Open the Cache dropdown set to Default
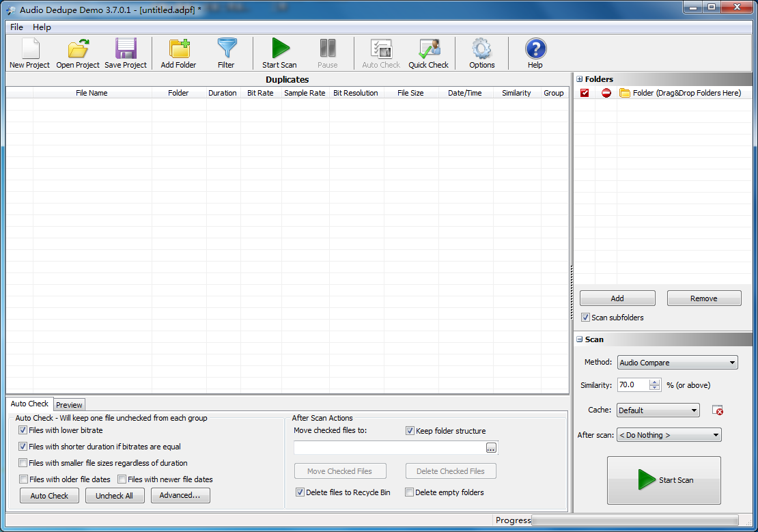The width and height of the screenshot is (758, 532). pyautogui.click(x=658, y=410)
